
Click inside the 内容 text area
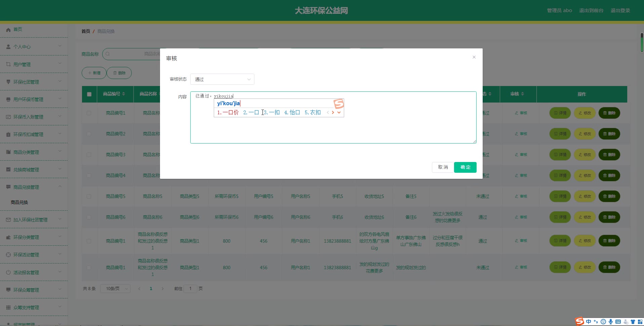(x=333, y=131)
